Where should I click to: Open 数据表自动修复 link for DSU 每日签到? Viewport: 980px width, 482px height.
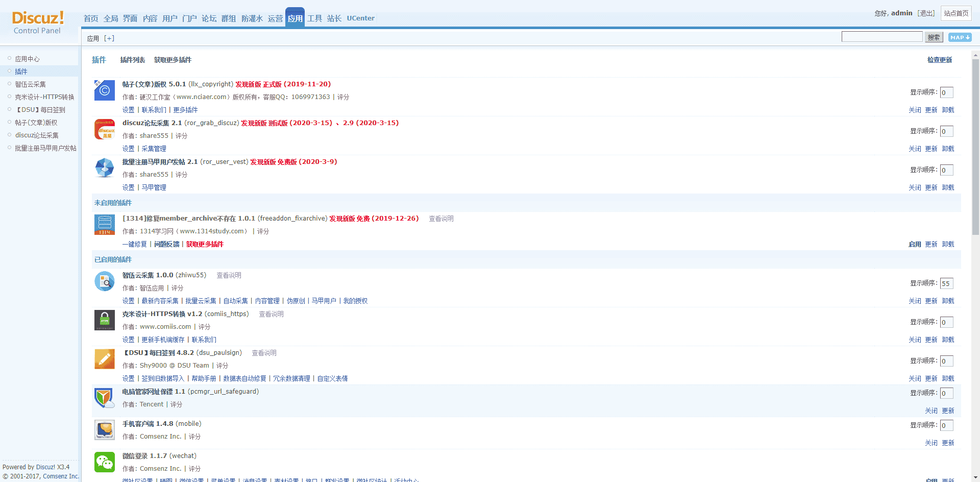point(244,379)
